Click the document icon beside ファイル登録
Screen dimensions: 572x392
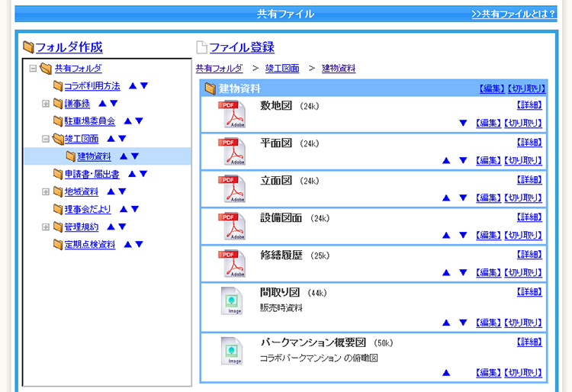point(201,47)
